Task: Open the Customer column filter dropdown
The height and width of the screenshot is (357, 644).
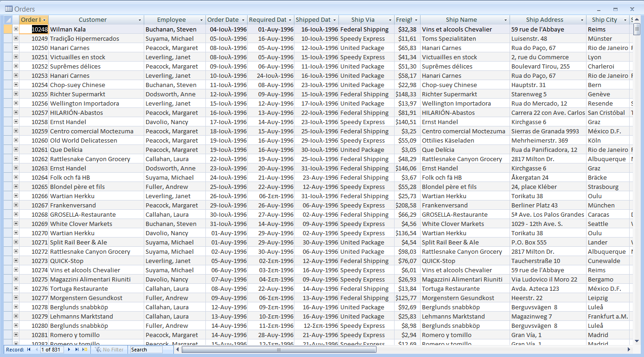Action: pyautogui.click(x=140, y=20)
